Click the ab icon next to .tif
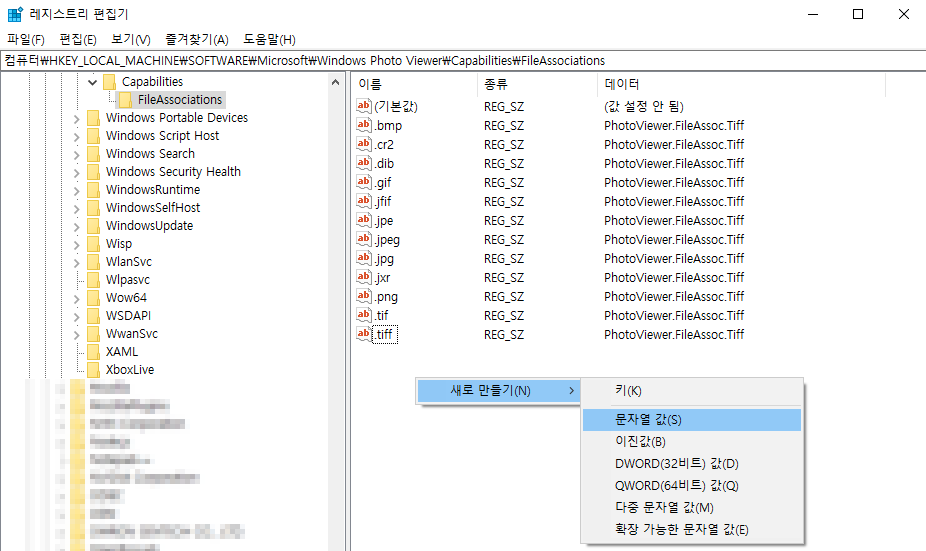 coord(364,315)
